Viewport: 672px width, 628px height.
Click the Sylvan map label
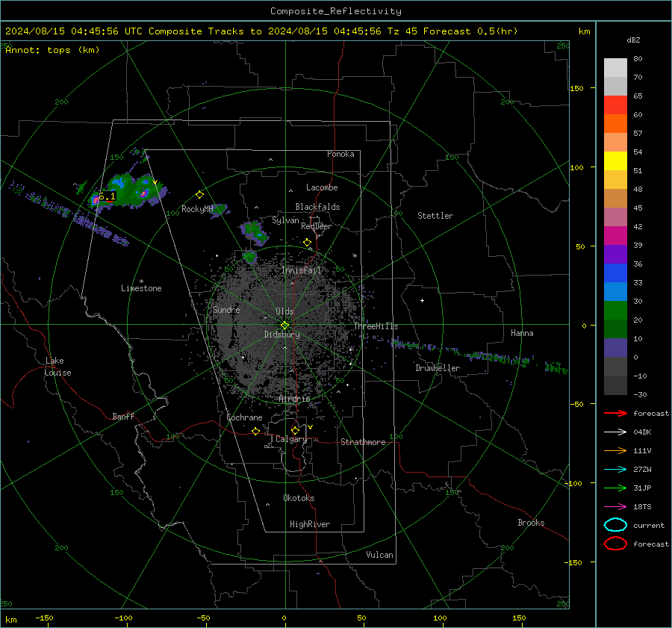click(285, 220)
